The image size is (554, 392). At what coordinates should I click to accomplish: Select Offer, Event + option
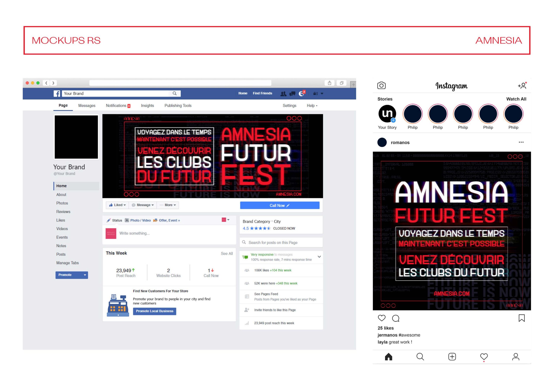tap(166, 220)
